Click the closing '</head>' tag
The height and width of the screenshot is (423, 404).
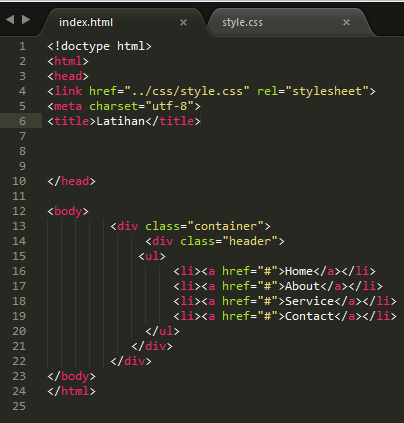(x=71, y=181)
